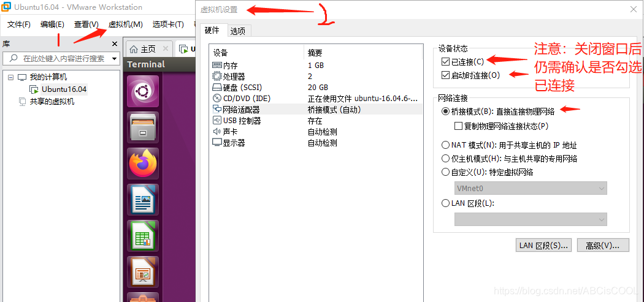The width and height of the screenshot is (644, 302).
Task: Collapse the 我的计算机 tree node
Action: (10, 77)
